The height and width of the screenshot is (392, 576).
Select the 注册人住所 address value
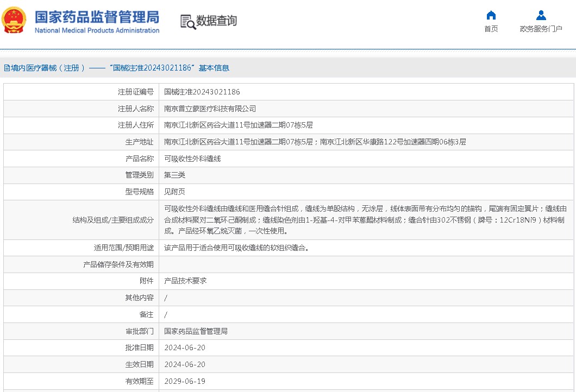click(238, 125)
